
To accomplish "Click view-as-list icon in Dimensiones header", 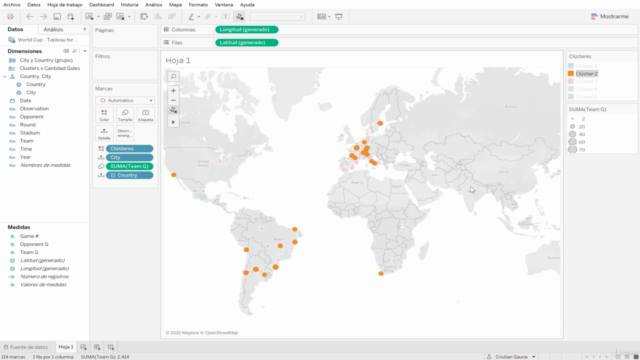I will click(66, 51).
